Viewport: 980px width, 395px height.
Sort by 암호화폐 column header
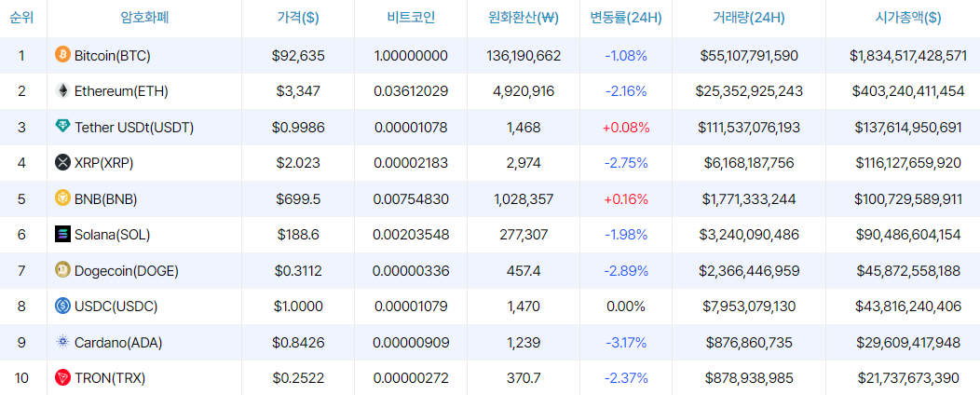[x=144, y=18]
